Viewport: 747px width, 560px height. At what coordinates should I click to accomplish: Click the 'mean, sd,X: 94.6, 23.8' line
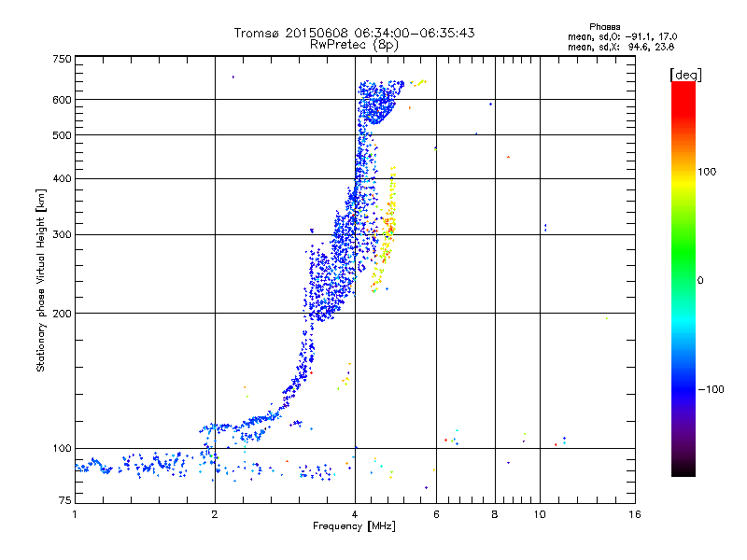(x=621, y=47)
